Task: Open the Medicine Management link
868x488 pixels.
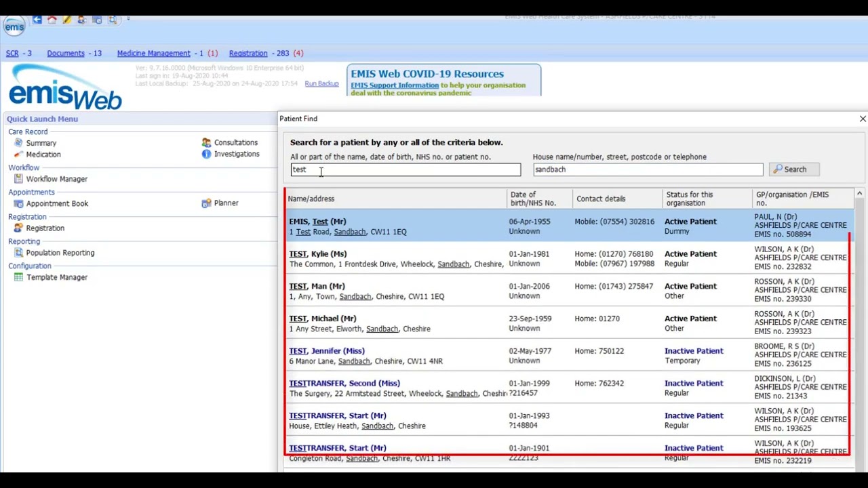Action: pos(154,53)
